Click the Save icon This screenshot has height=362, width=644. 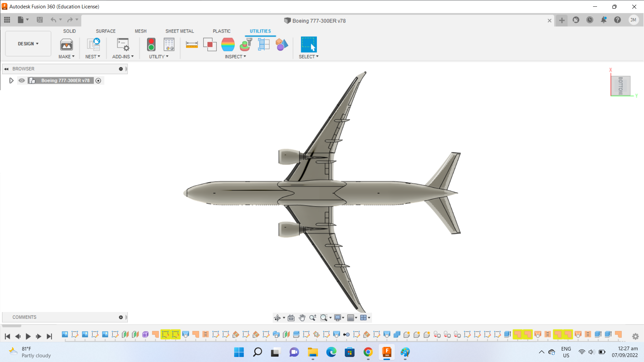tap(40, 20)
